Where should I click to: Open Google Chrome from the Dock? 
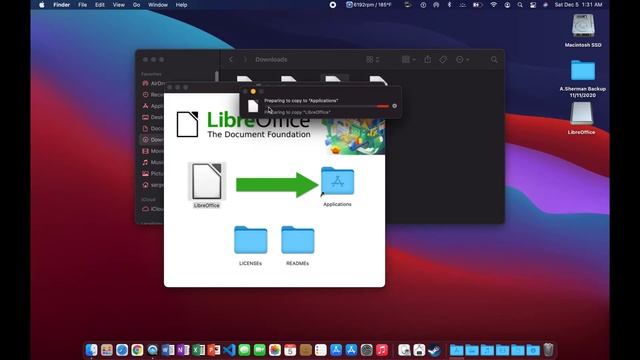click(x=137, y=350)
